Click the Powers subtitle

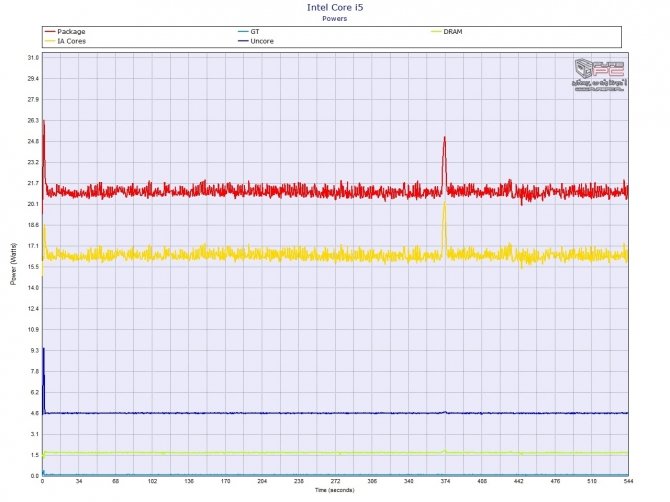click(x=335, y=19)
